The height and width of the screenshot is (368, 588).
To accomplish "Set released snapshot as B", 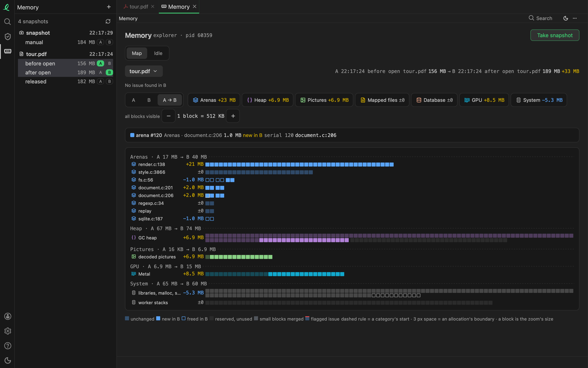I will 109,81.
